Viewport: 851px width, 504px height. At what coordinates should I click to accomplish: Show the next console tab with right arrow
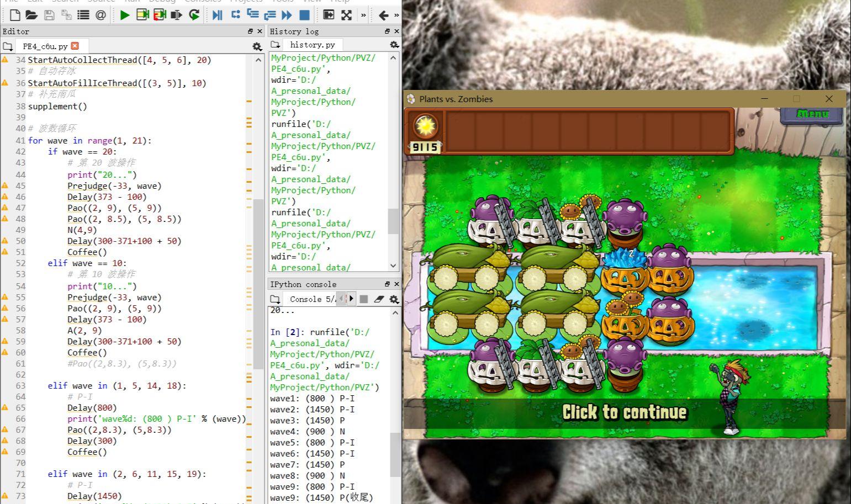(x=351, y=299)
